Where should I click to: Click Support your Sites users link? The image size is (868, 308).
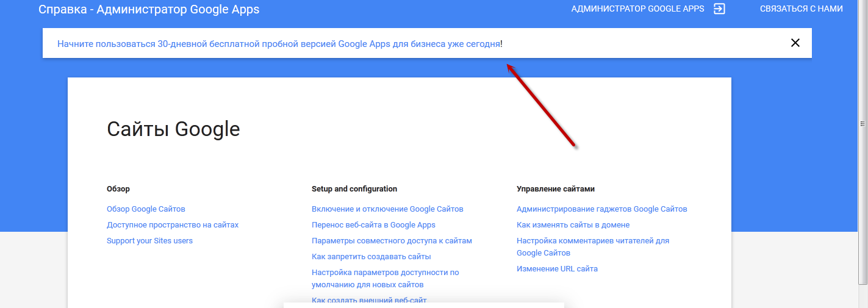[149, 241]
